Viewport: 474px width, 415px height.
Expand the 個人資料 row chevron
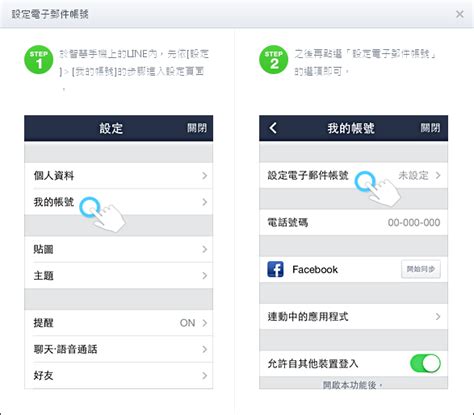[x=205, y=176]
